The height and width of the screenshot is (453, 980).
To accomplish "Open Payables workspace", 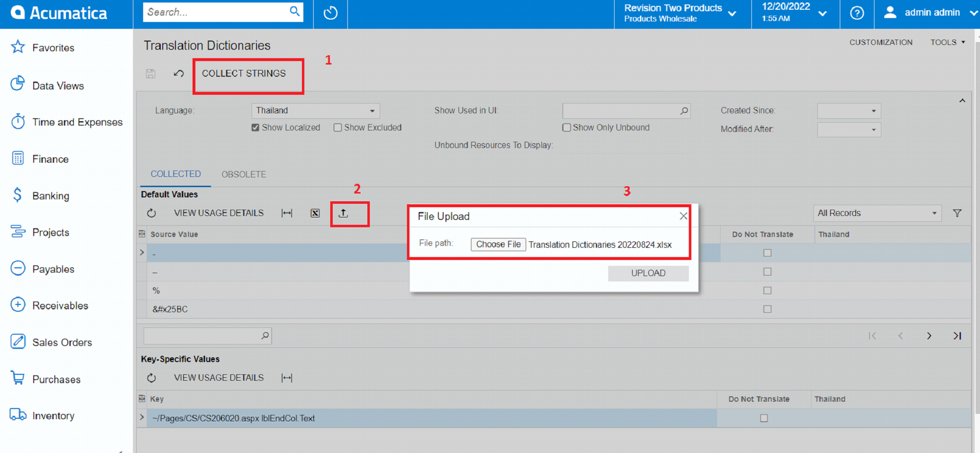I will point(43,269).
